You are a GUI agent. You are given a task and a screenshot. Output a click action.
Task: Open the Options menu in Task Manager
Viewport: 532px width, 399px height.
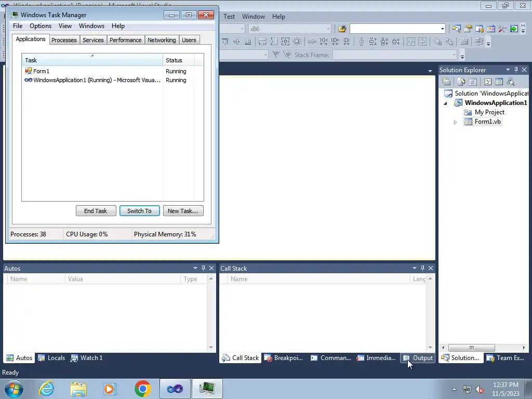click(41, 26)
